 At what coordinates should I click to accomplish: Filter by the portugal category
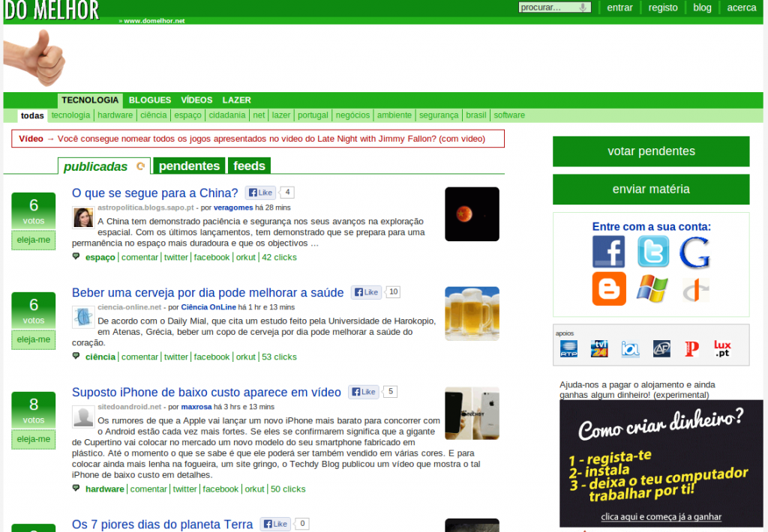pyautogui.click(x=313, y=115)
